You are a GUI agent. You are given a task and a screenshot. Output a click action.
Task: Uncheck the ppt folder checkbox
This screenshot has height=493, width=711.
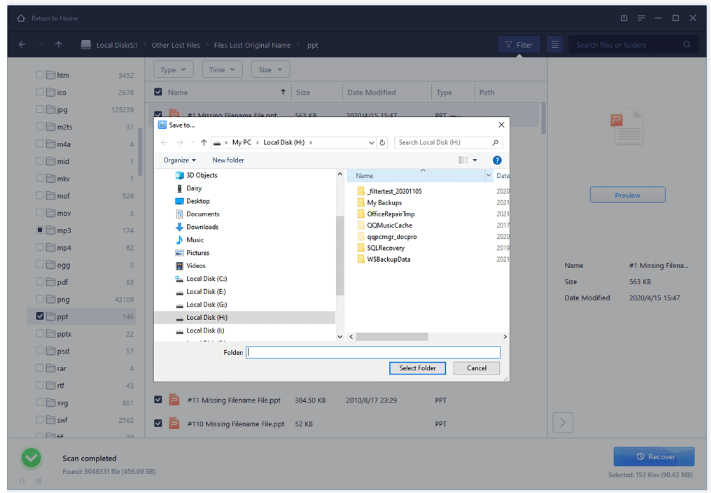point(40,316)
